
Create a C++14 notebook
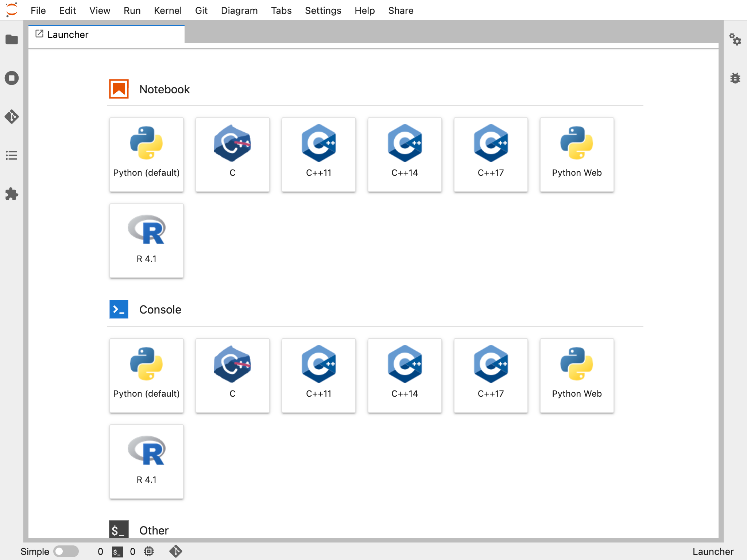point(405,155)
